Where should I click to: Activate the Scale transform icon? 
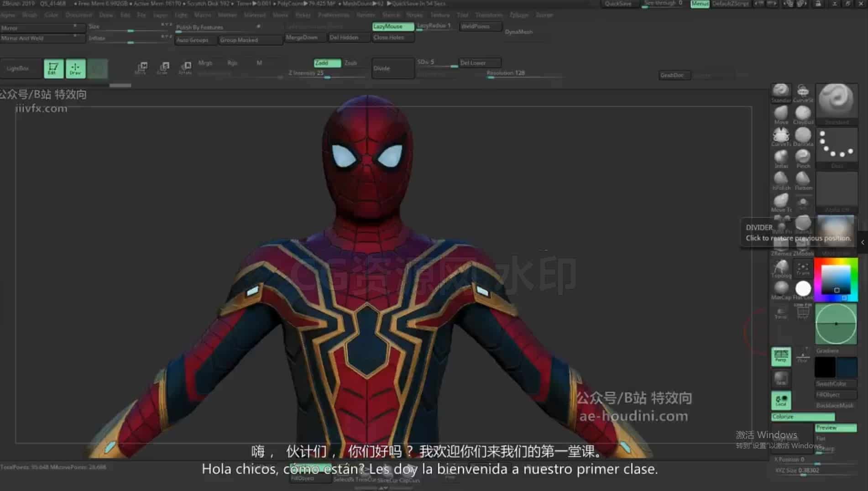pyautogui.click(x=163, y=68)
